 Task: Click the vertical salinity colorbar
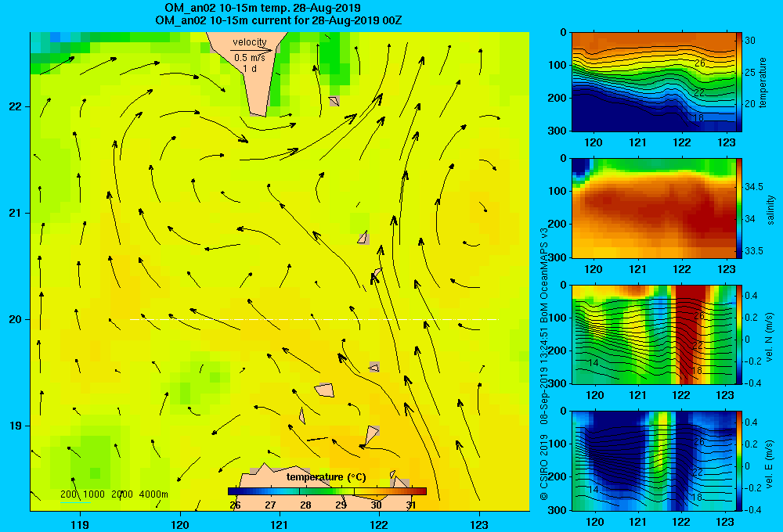coord(739,208)
